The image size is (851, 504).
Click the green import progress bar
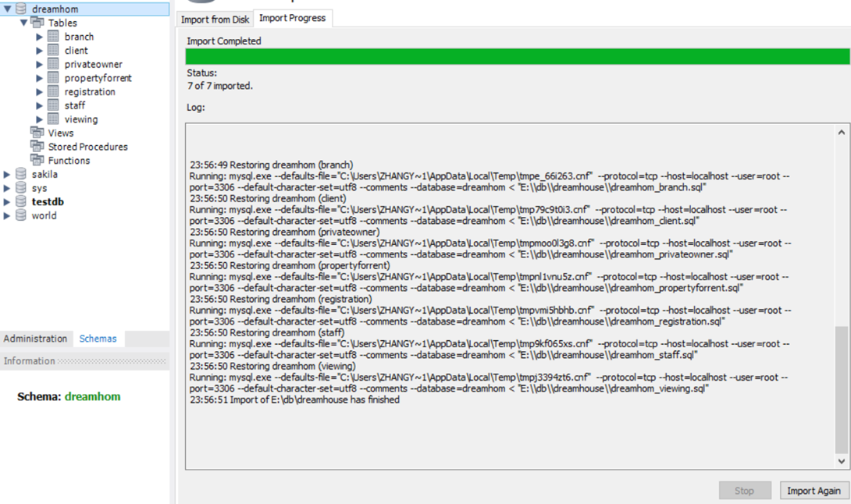click(517, 56)
